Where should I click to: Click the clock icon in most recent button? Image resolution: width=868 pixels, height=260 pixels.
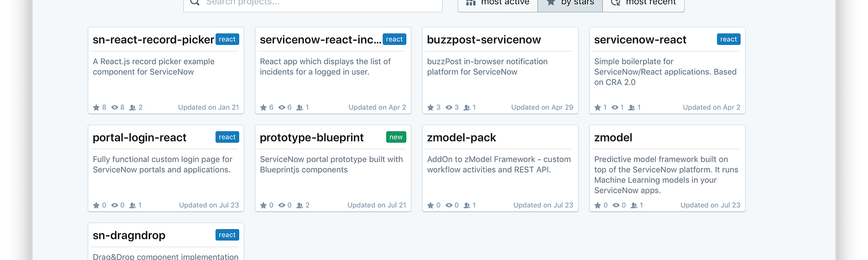[x=615, y=3]
